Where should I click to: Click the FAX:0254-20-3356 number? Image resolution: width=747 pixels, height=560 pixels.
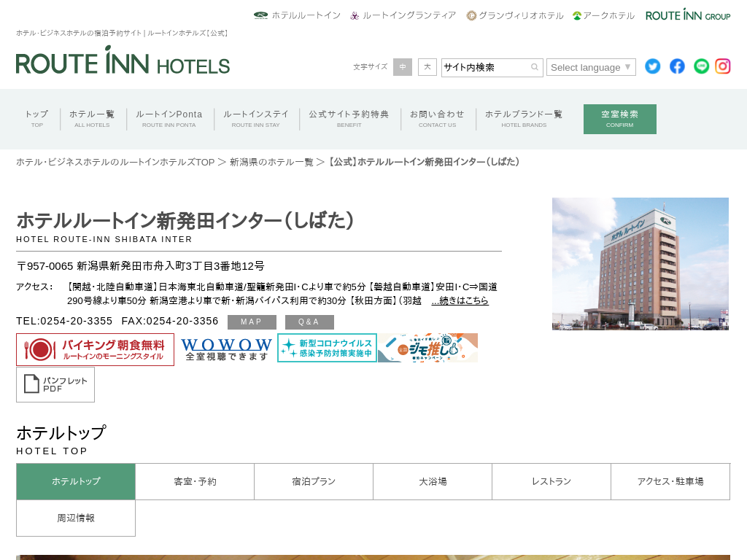tap(170, 321)
